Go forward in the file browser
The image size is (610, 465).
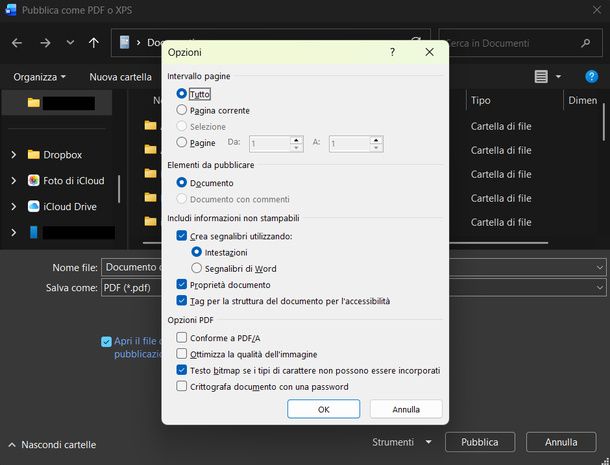(x=45, y=43)
